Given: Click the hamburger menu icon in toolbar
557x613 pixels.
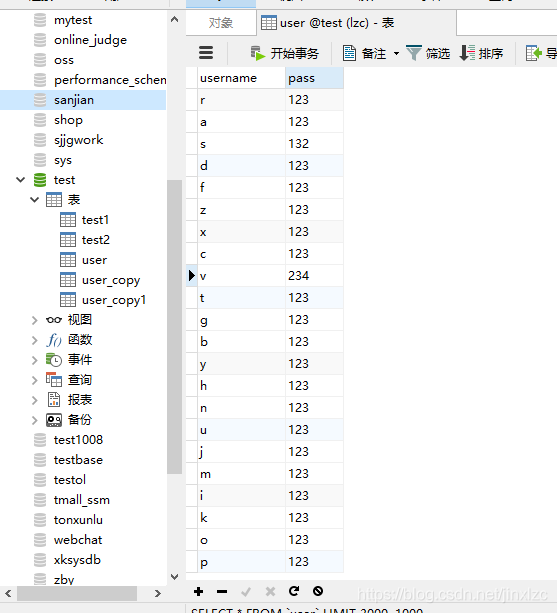Looking at the screenshot, I should 206,53.
